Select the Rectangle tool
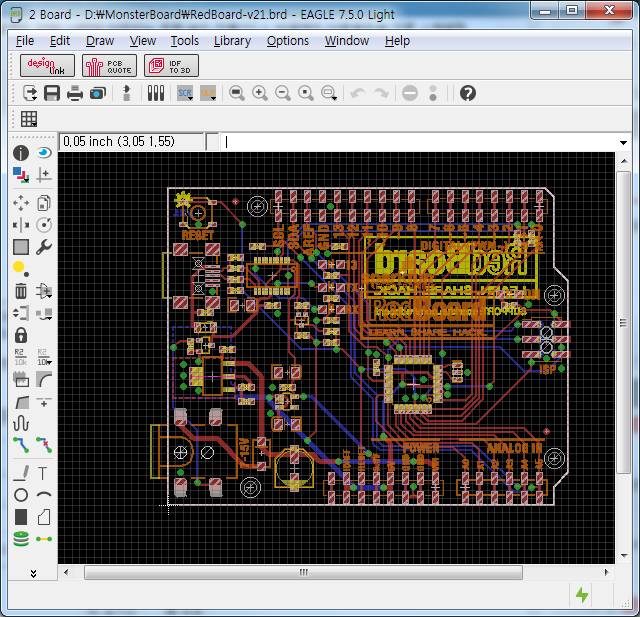Screen dimensions: 640x617 [21, 517]
